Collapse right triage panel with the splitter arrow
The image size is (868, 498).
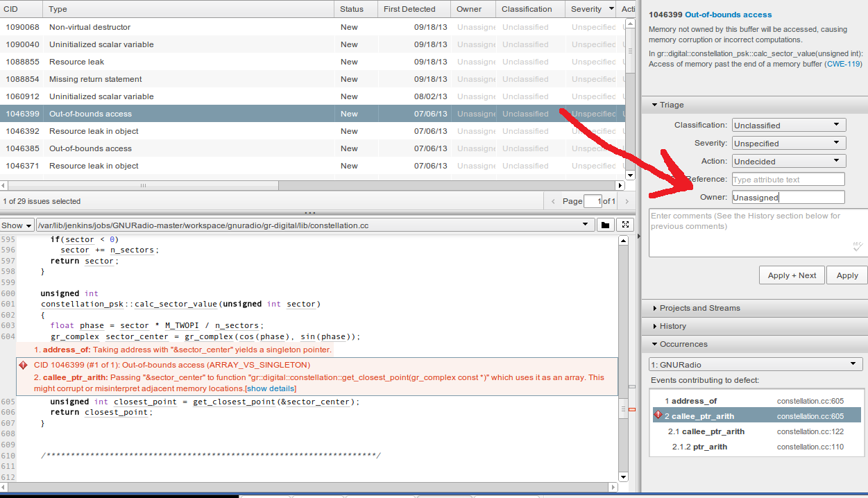(x=638, y=237)
